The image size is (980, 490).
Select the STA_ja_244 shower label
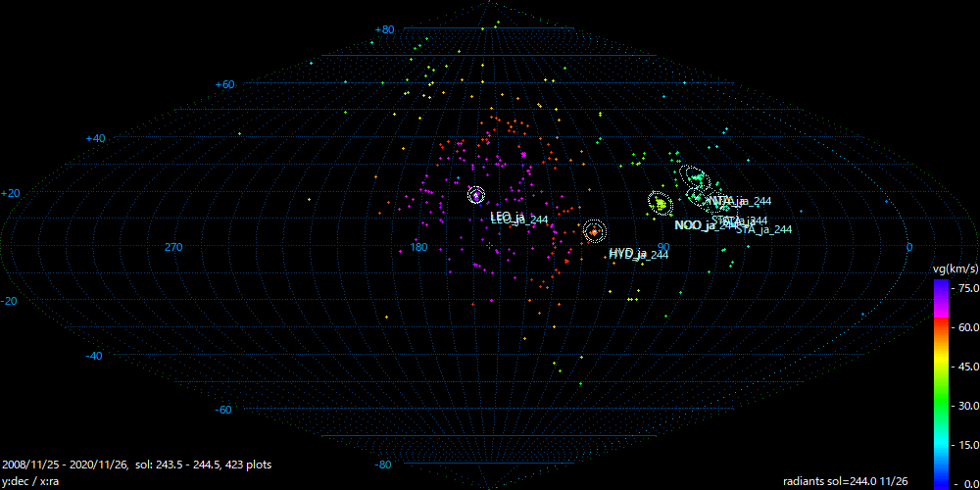(763, 229)
